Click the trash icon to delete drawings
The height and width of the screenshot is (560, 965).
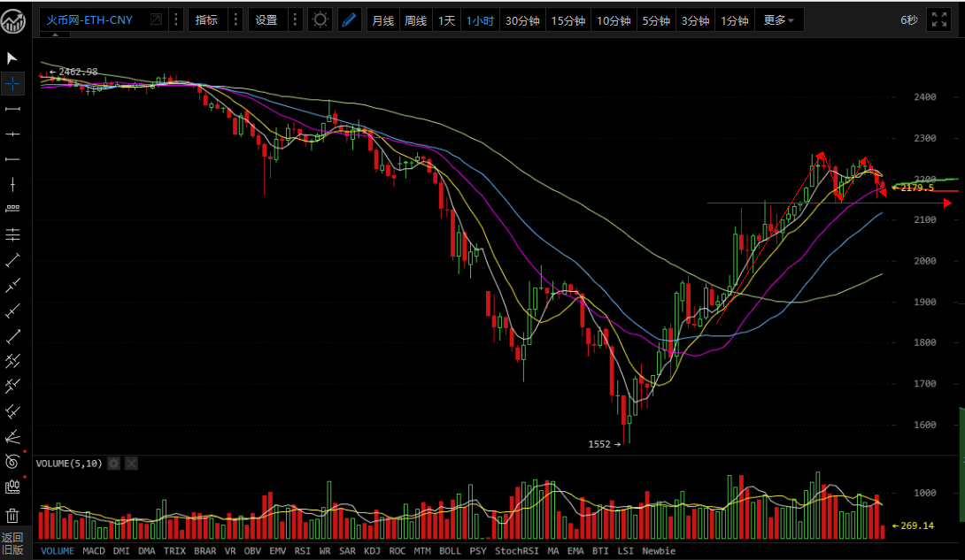[12, 515]
